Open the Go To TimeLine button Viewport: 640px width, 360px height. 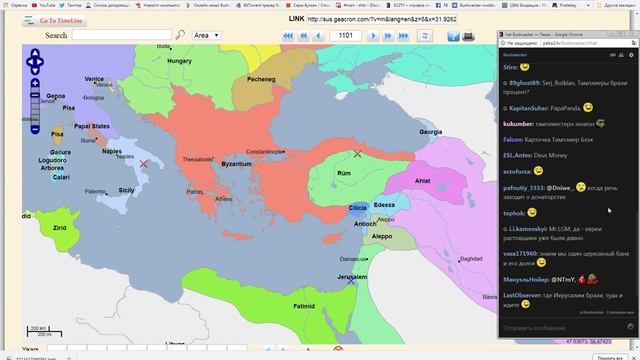coord(54,21)
